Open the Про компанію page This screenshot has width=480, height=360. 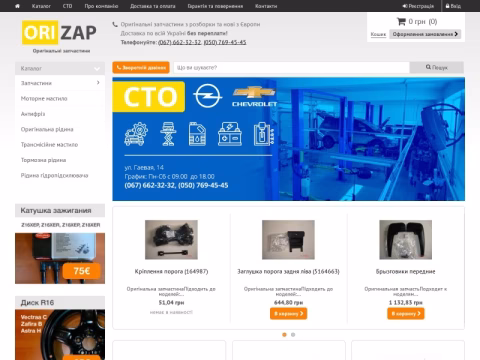pyautogui.click(x=101, y=6)
